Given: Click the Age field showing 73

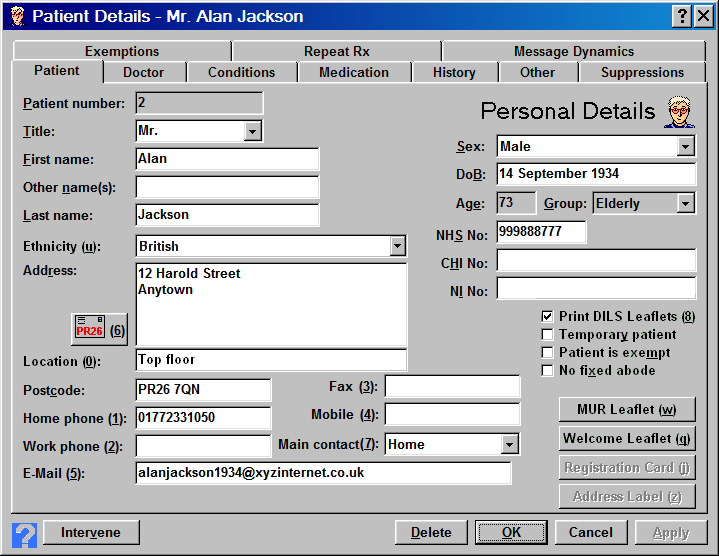Looking at the screenshot, I should [x=516, y=203].
